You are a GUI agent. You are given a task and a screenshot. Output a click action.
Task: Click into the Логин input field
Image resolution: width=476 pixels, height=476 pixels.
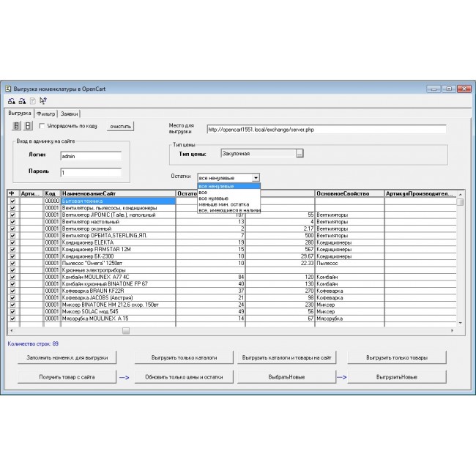tap(90, 156)
